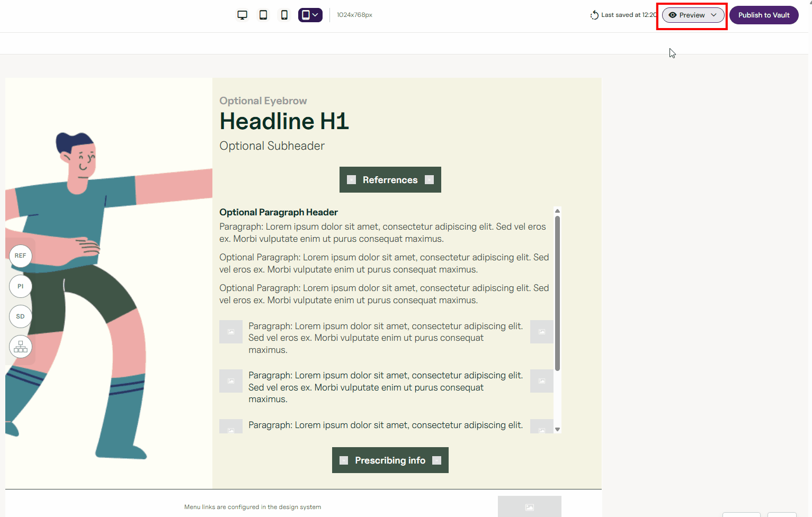Click Publish to Vault button

[763, 15]
